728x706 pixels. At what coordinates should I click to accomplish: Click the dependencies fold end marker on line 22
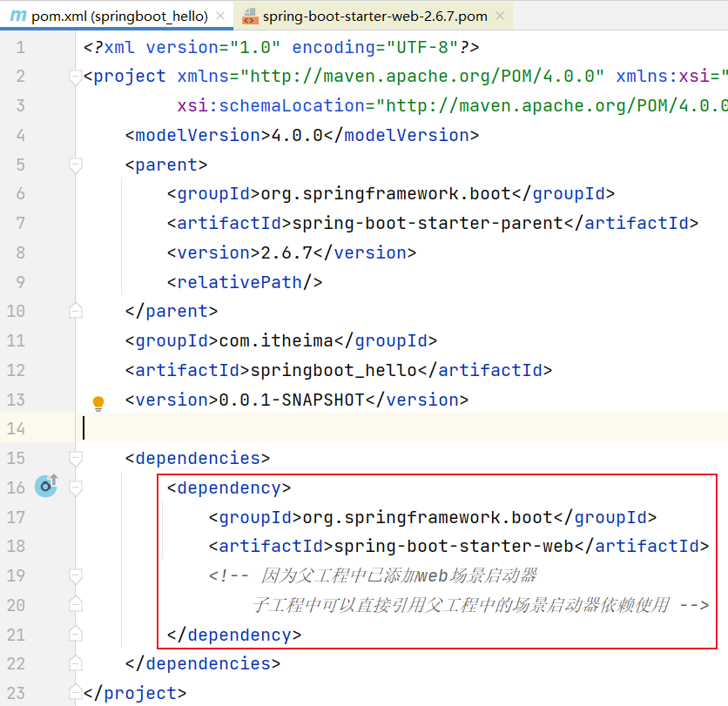point(75,662)
